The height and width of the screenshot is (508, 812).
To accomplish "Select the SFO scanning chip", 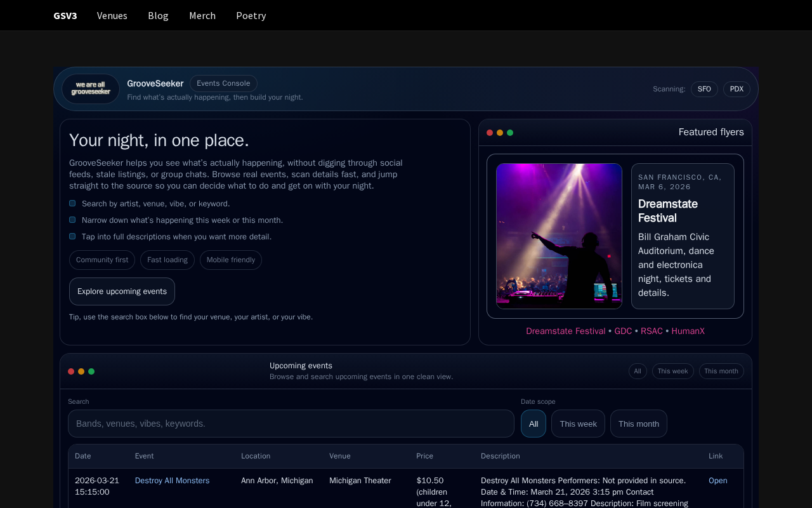I will [x=704, y=89].
